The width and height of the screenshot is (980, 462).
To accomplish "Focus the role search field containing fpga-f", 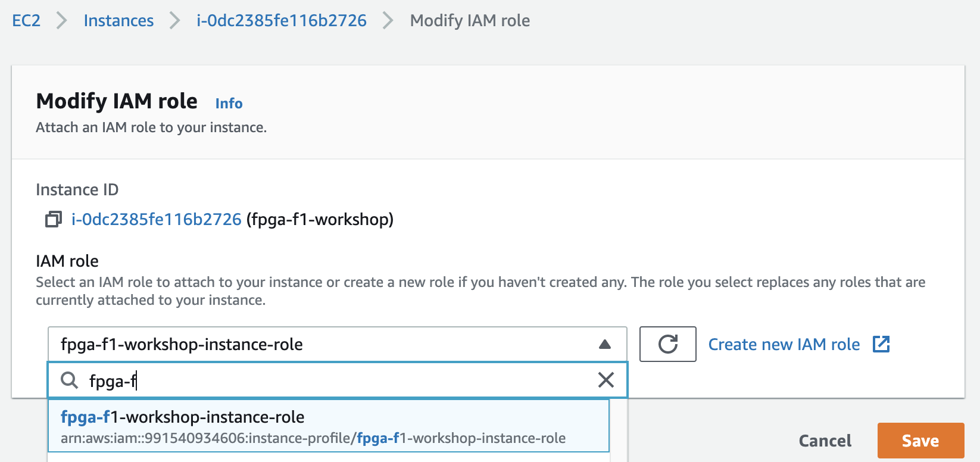I will point(337,380).
